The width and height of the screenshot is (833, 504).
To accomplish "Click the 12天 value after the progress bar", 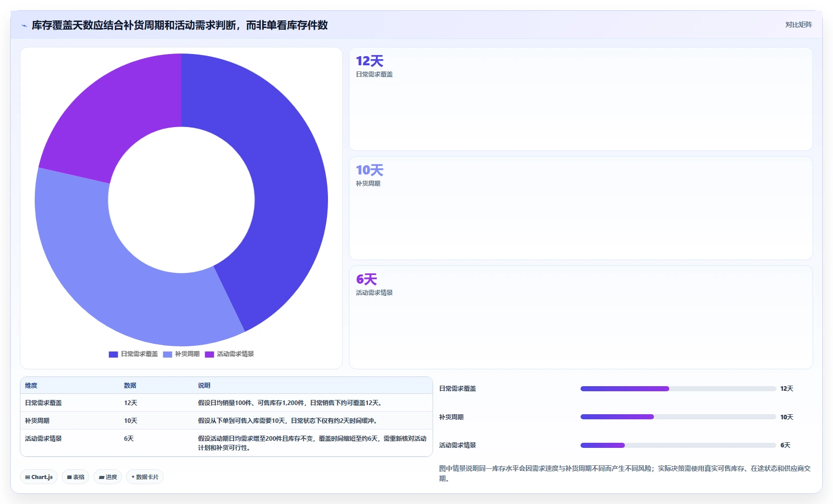I will 787,389.
